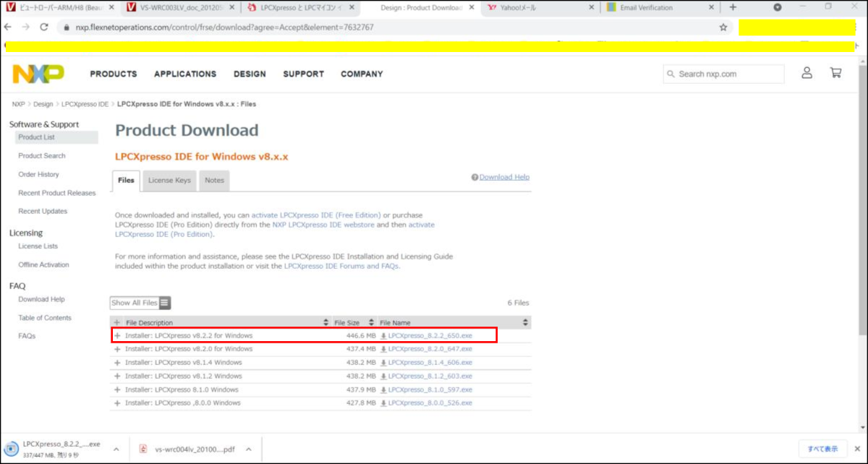Click the LPCXpresso IDE Forums and FAQs link
This screenshot has width=868, height=464.
[x=341, y=266]
